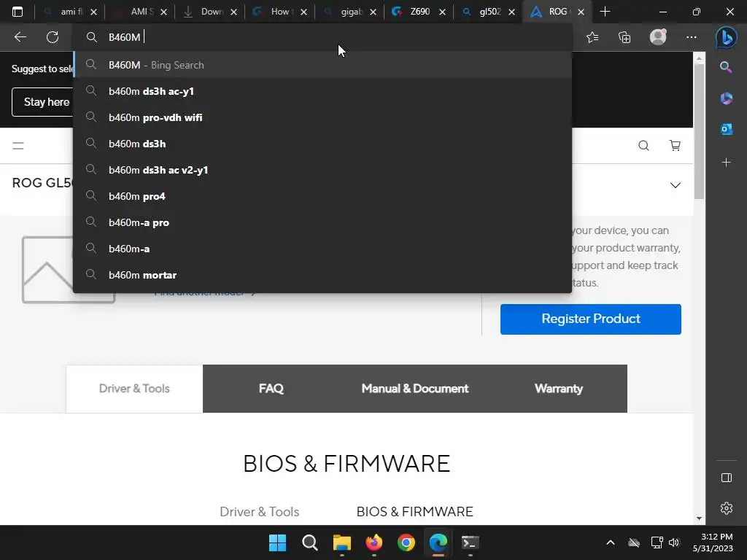This screenshot has height=560, width=747.
Task: Switch to the 'AMI S' tab
Action: tap(138, 12)
